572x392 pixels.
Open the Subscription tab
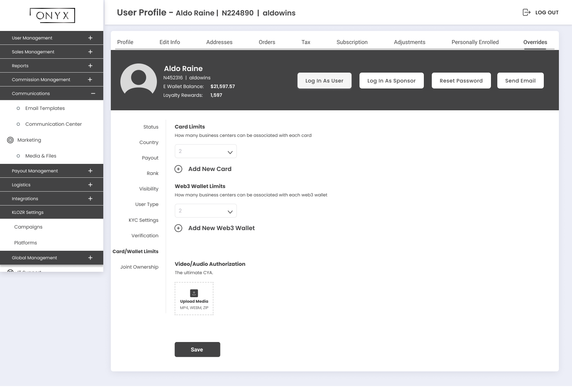352,42
